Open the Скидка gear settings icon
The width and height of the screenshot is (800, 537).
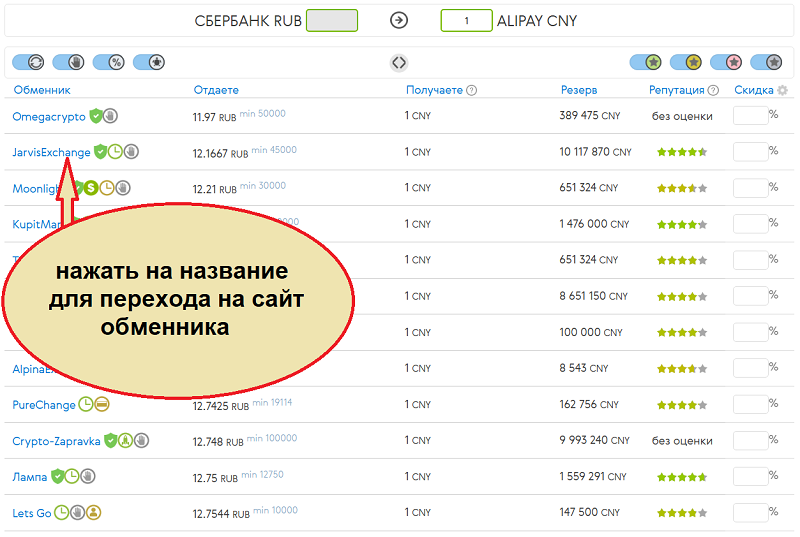(782, 90)
